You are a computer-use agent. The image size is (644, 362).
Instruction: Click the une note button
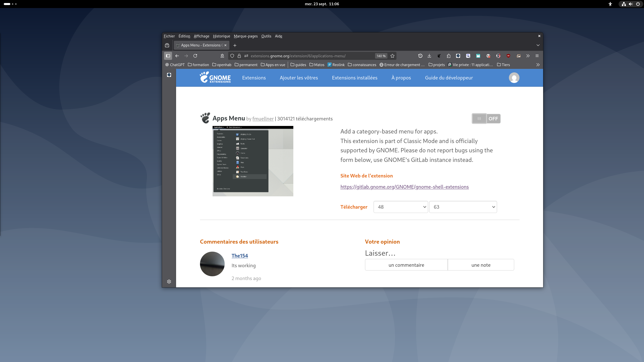point(481,265)
